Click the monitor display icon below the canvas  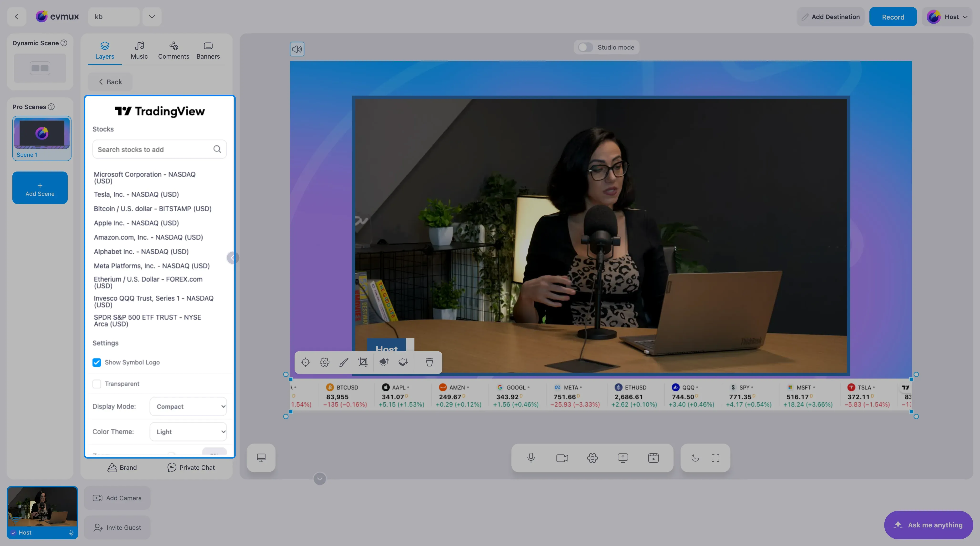pyautogui.click(x=261, y=458)
